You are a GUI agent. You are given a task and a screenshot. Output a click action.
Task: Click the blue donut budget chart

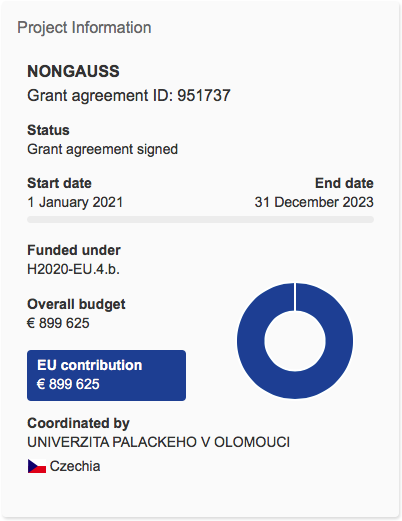pos(295,340)
